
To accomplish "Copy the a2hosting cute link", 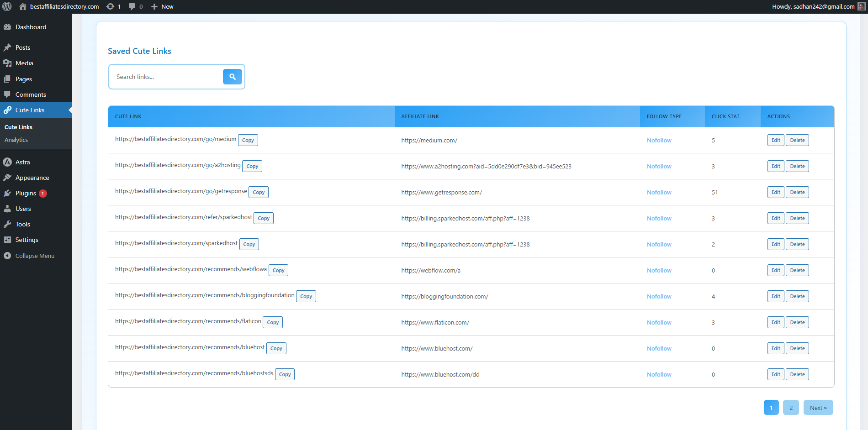I will tap(252, 166).
